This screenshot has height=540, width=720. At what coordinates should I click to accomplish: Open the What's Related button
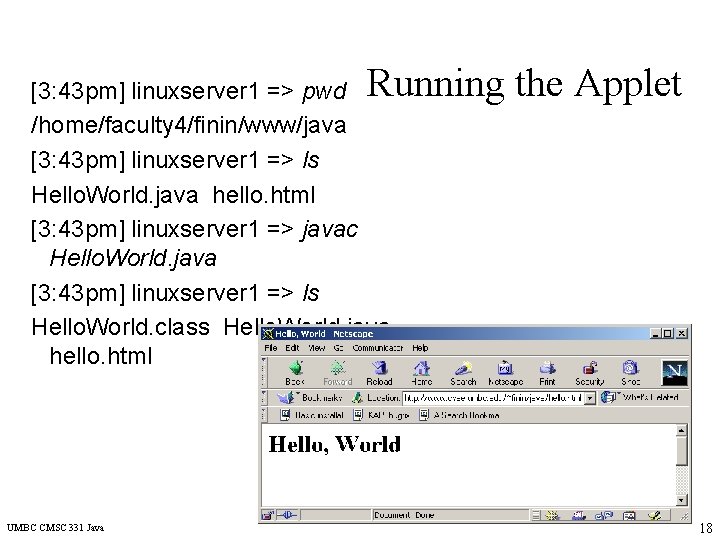639,397
